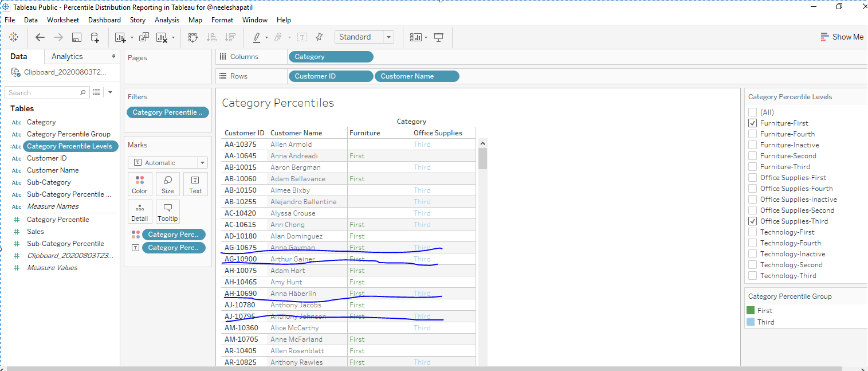Open the Automatic mark type dropdown
Image resolution: width=868 pixels, height=371 pixels.
coord(202,162)
